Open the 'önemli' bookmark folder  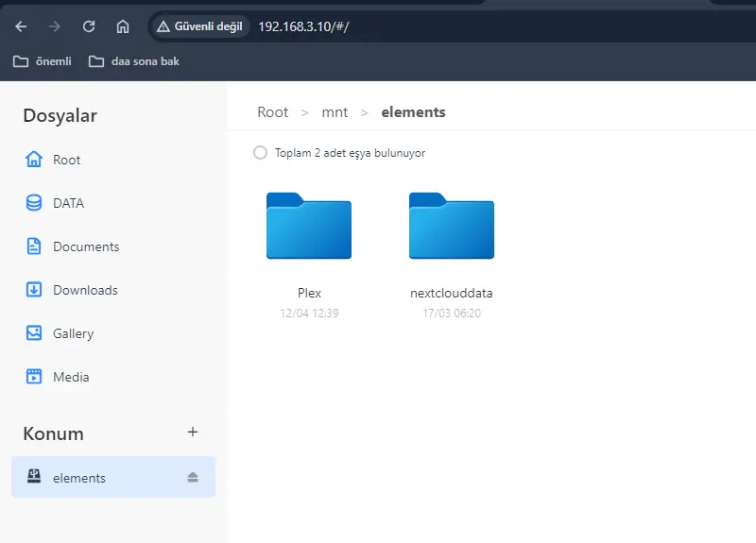tap(43, 61)
